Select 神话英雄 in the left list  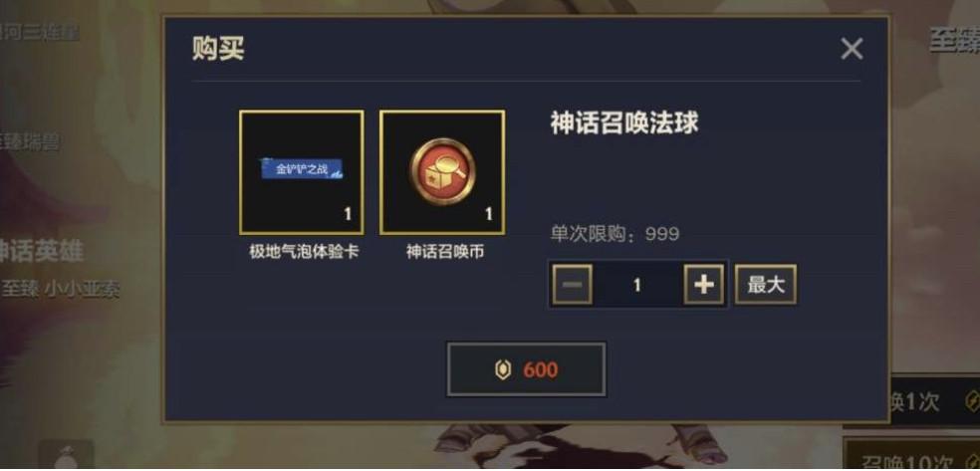pos(41,251)
